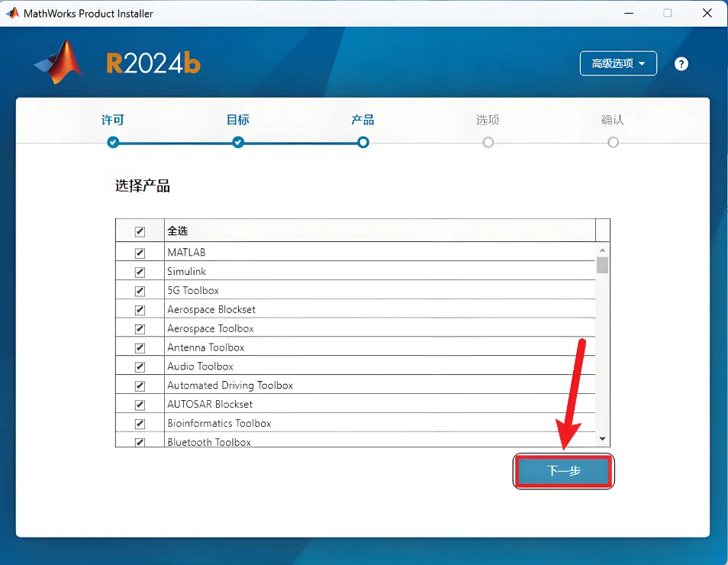
Task: Toggle the Bluetooth Toolbox checkbox
Action: click(x=140, y=442)
